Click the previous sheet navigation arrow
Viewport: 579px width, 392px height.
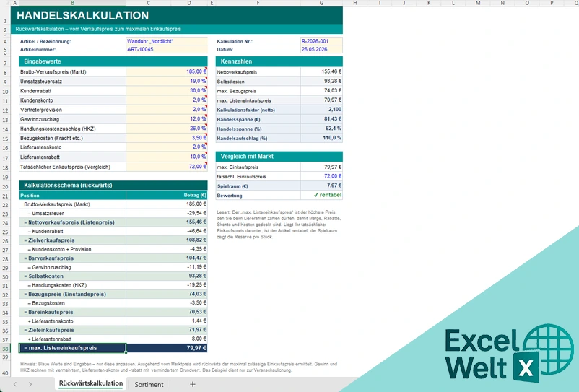click(x=15, y=384)
